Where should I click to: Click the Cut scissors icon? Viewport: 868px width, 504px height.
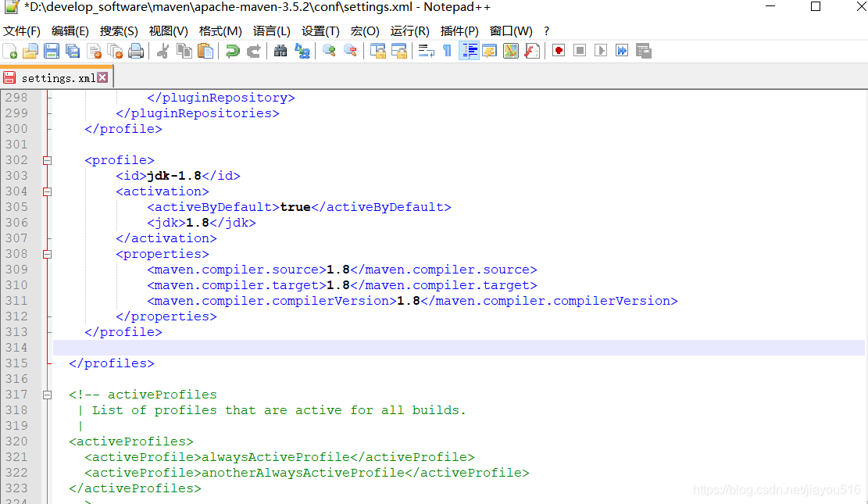tap(163, 51)
